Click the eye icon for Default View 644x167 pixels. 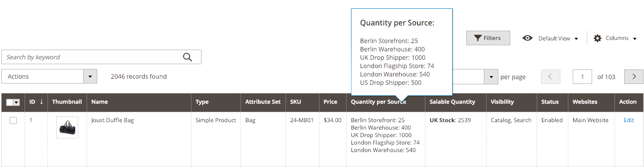pyautogui.click(x=527, y=38)
